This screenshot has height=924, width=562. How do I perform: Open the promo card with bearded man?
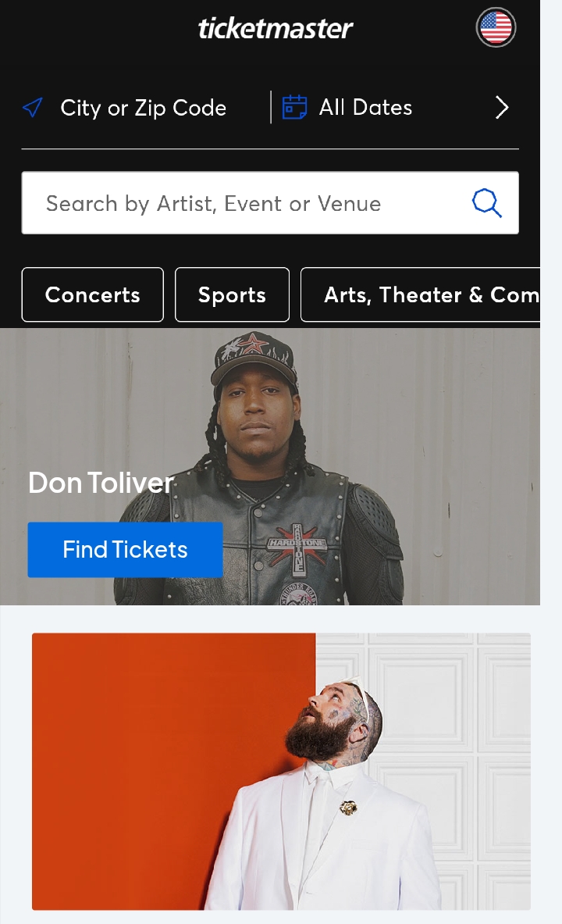coord(281,771)
